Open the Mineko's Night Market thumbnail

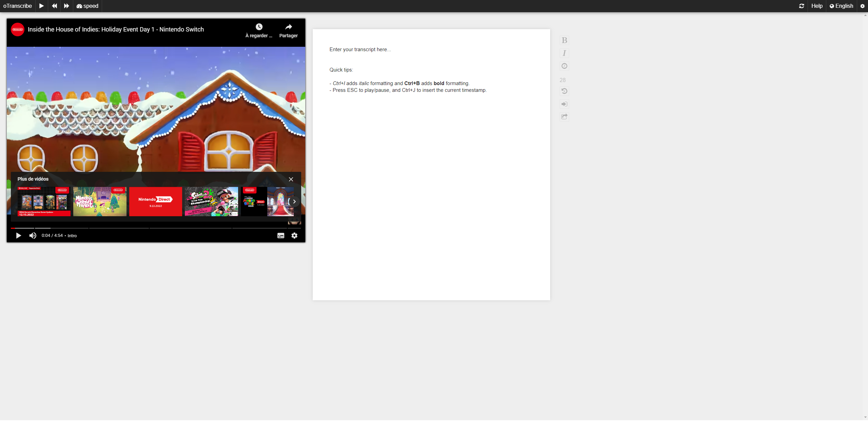coord(100,201)
